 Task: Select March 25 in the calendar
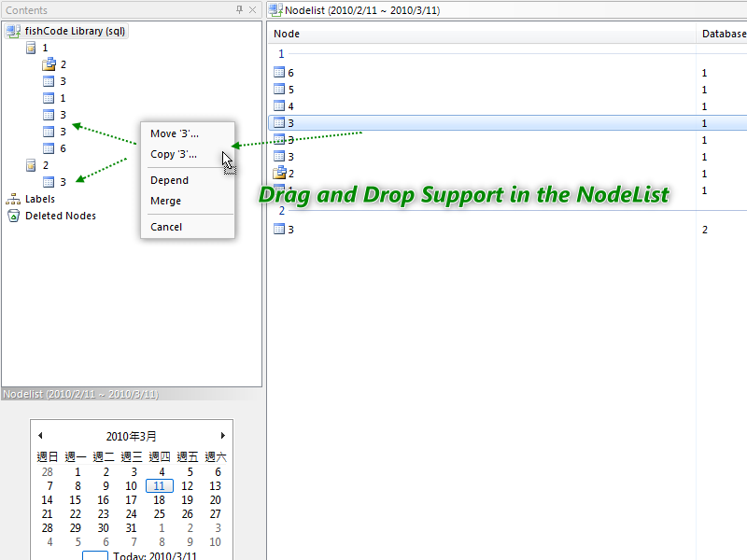click(159, 514)
